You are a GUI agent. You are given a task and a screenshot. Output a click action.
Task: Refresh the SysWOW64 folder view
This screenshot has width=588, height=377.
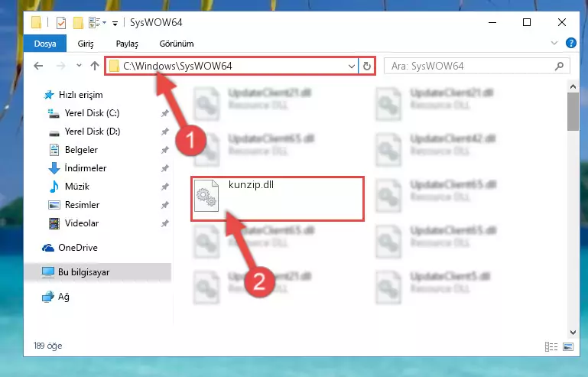click(x=367, y=67)
